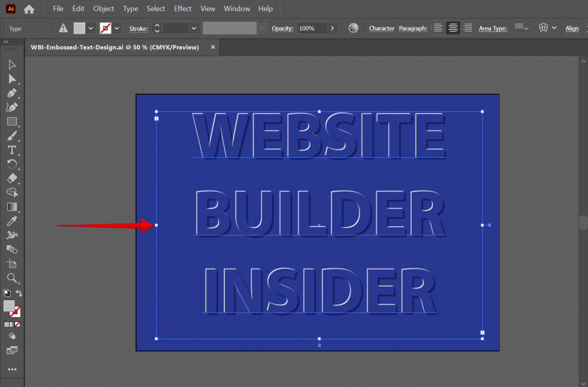Select the Type tool in the toolbar

[x=13, y=150]
